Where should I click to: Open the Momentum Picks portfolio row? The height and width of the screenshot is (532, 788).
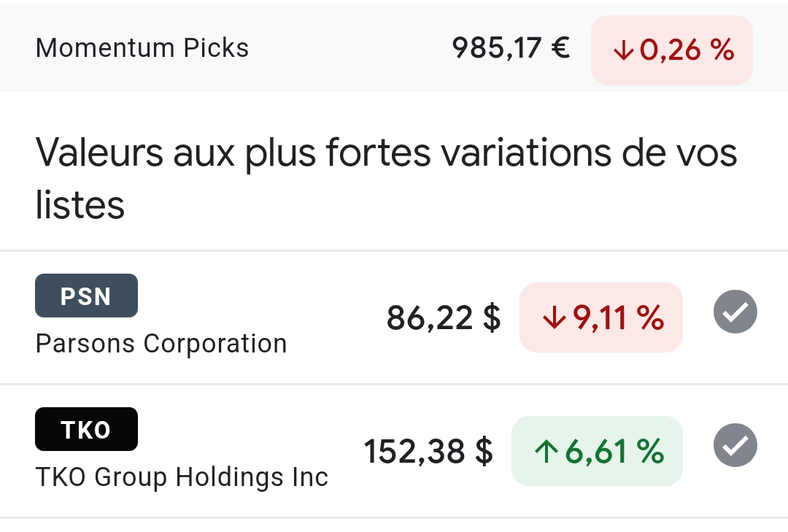pyautogui.click(x=394, y=48)
